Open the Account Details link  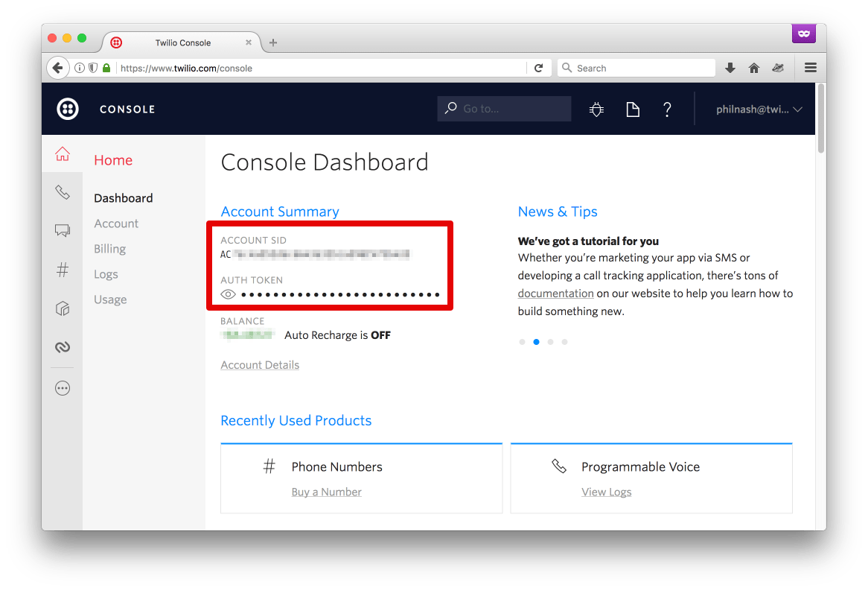coord(260,365)
